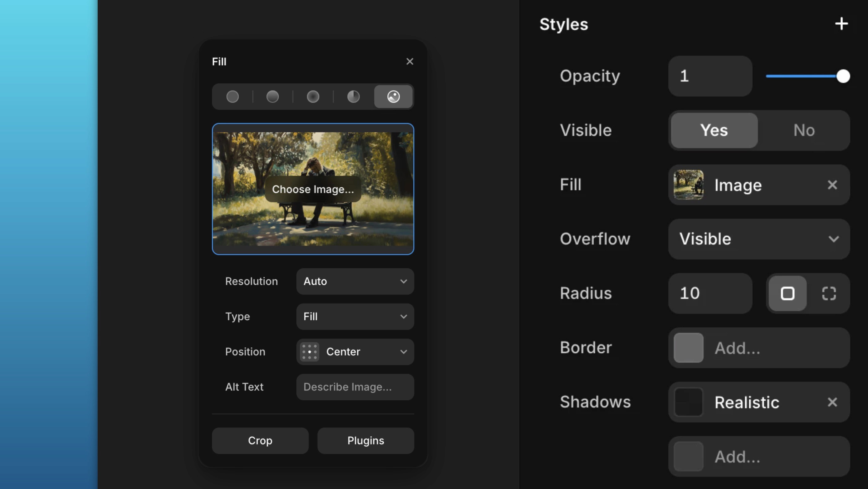868x489 pixels.
Task: Set Visible to No
Action: coord(803,130)
